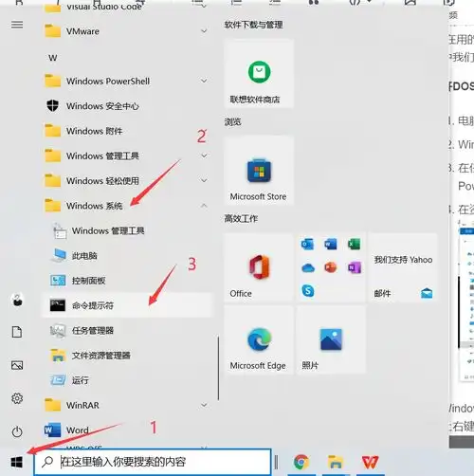Open Outlook icon in Office tile group
Screen dimensions: 474x476
[307, 245]
